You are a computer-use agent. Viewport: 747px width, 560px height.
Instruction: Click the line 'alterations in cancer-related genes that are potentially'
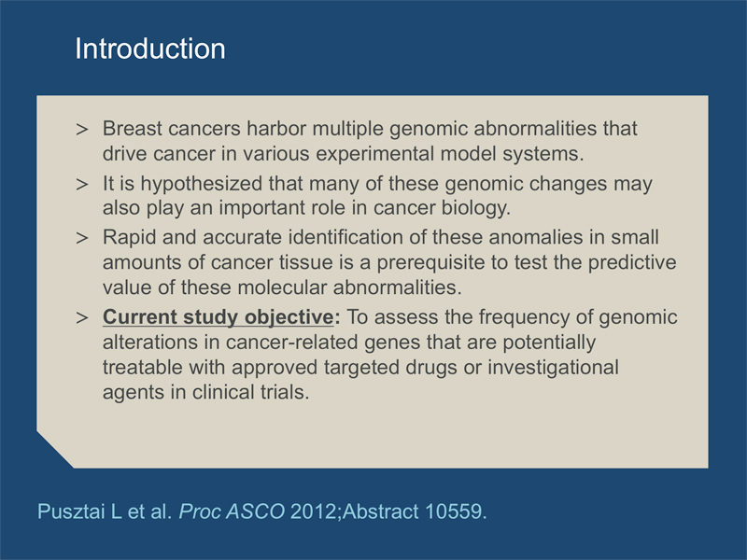pos(349,343)
